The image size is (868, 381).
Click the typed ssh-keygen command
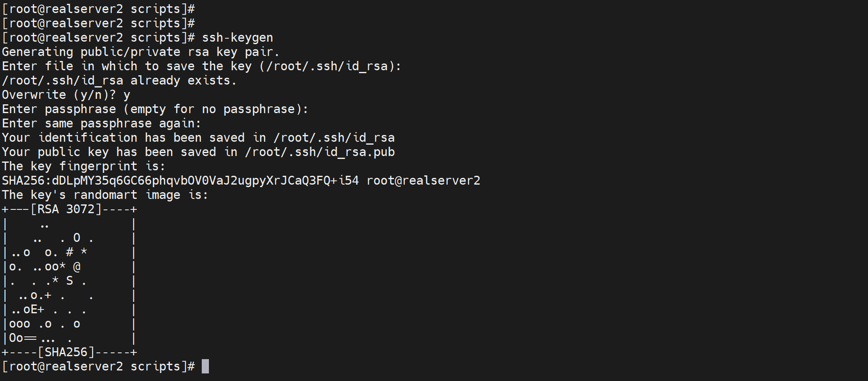click(237, 38)
